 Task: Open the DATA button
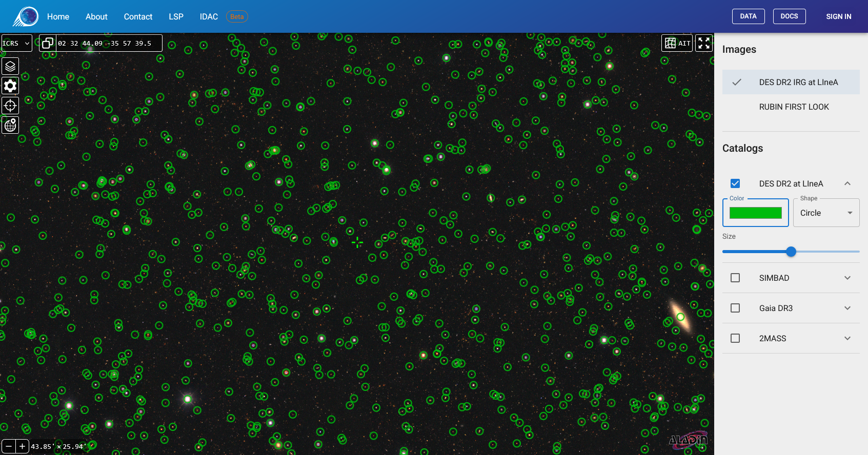(748, 16)
